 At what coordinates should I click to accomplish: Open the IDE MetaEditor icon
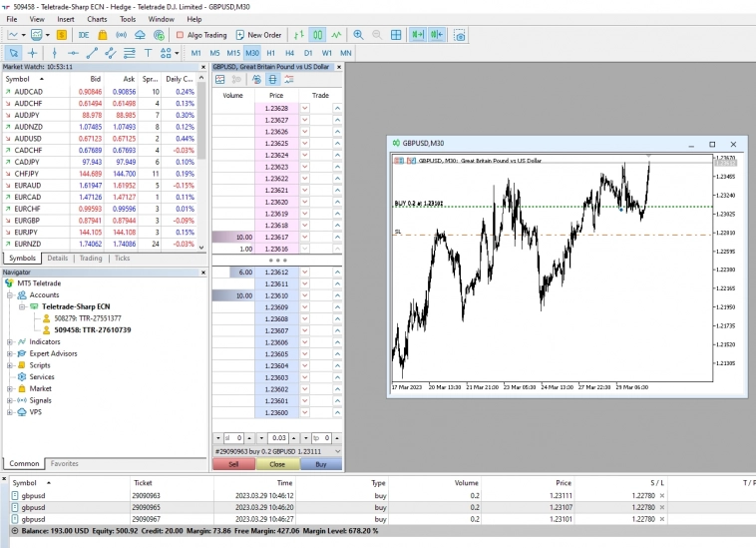coord(84,35)
